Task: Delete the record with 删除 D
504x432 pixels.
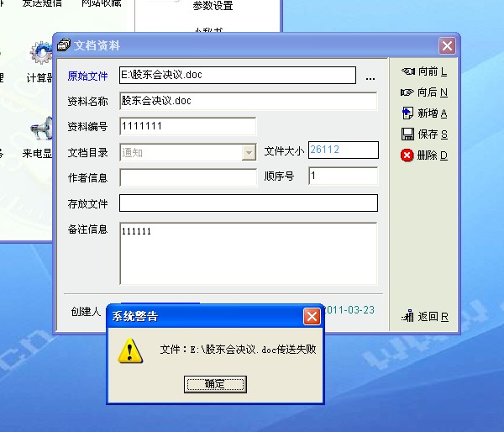Action: click(424, 155)
